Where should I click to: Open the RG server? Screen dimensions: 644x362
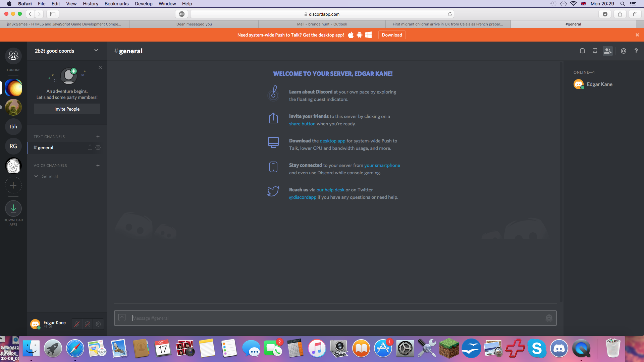(13, 146)
